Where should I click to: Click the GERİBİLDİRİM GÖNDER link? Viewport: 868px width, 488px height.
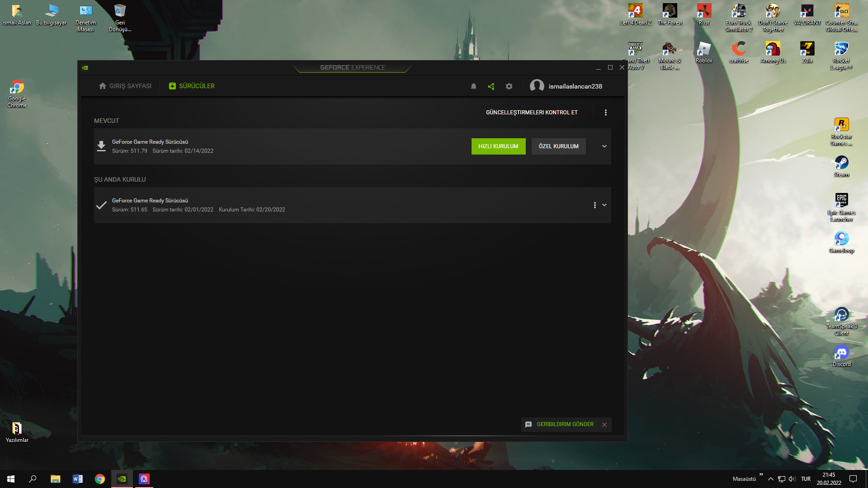(564, 424)
